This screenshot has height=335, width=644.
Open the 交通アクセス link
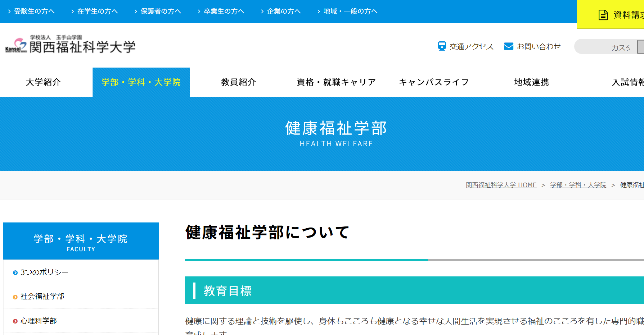tap(472, 46)
